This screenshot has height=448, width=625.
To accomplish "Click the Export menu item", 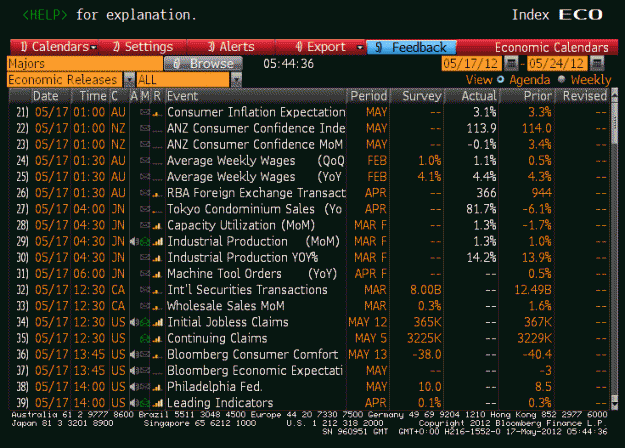I will (x=321, y=47).
